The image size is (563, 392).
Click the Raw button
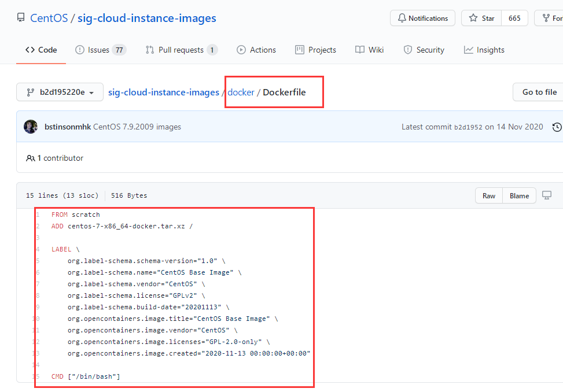489,195
